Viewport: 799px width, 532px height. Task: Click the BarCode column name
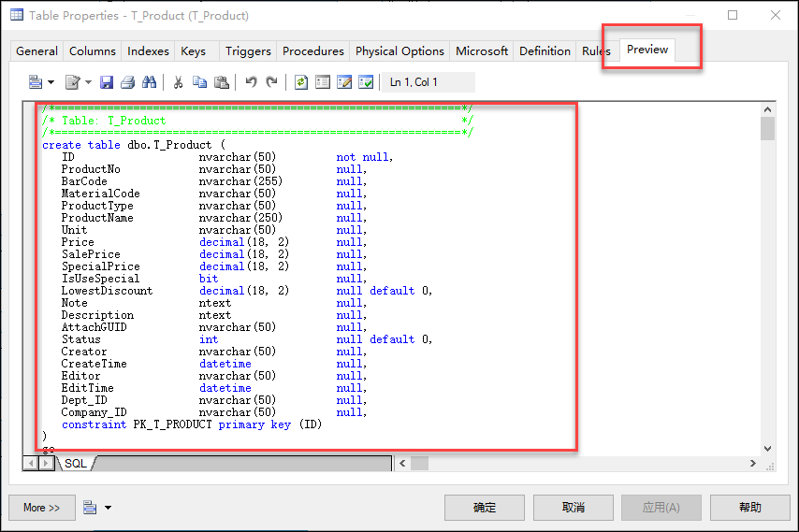(84, 181)
